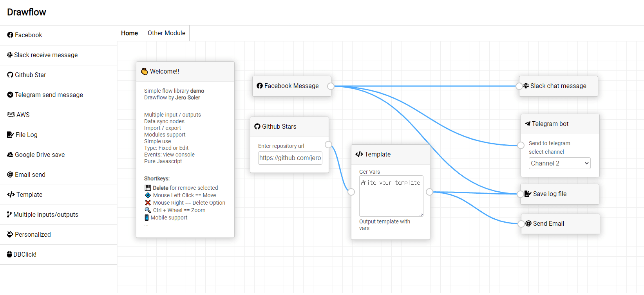This screenshot has width=644, height=295.
Task: Open the Channel 2 dropdown
Action: pyautogui.click(x=559, y=163)
